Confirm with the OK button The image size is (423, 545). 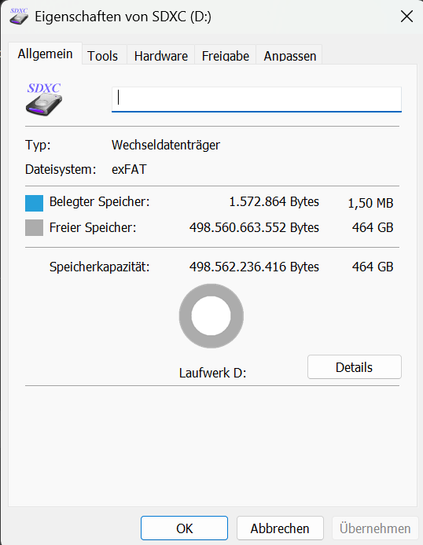(x=184, y=528)
